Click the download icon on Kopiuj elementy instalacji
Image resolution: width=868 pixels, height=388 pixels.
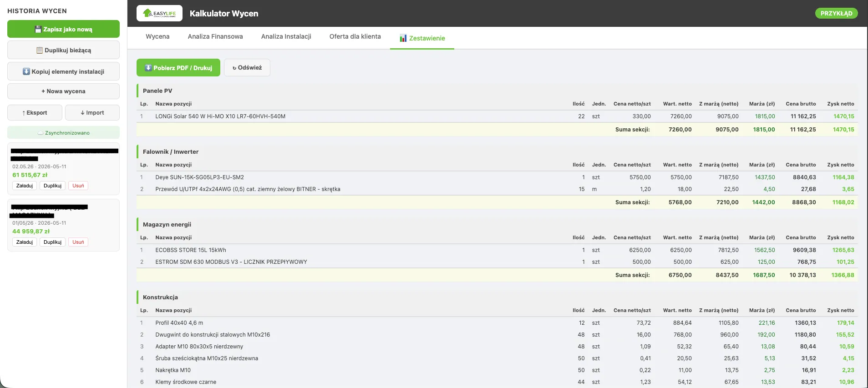26,71
